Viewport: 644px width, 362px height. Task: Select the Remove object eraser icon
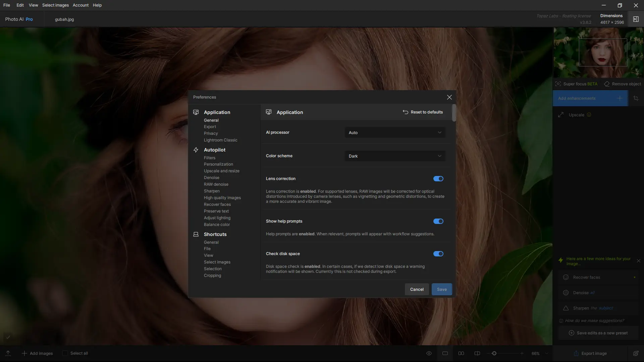click(607, 84)
